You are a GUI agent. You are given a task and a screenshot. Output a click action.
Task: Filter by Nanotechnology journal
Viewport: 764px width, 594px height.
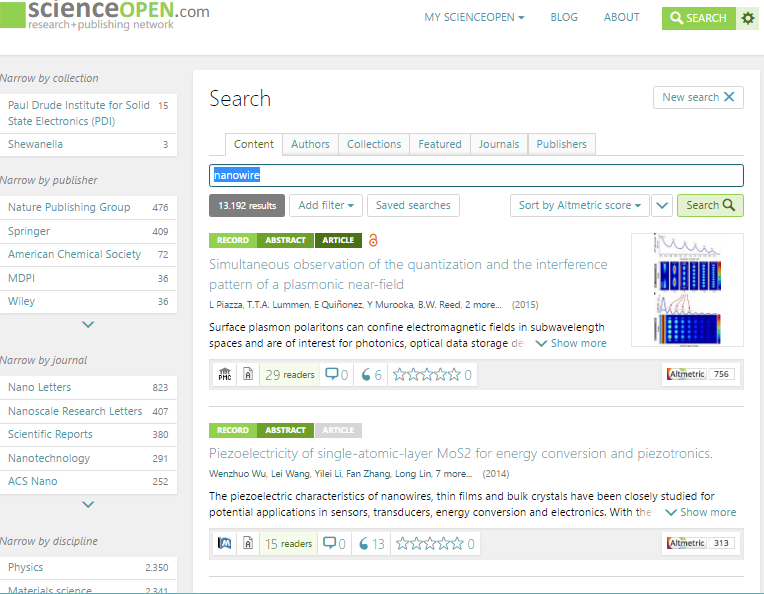88,459
